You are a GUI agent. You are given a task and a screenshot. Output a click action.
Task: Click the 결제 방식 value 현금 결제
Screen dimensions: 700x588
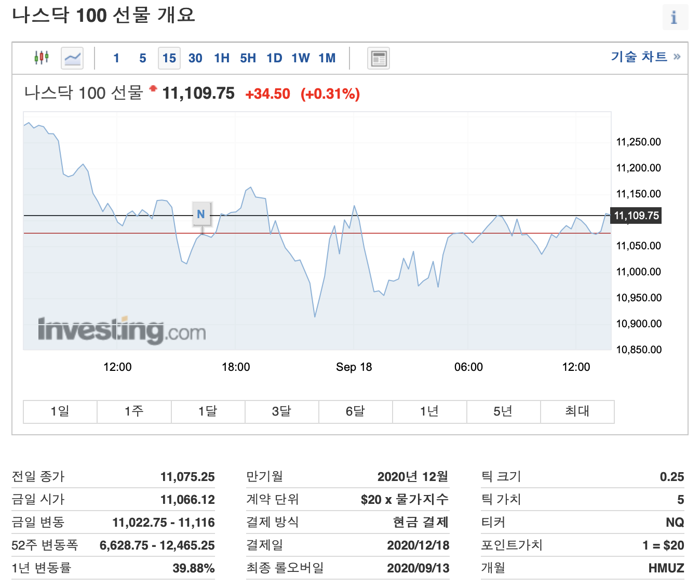pyautogui.click(x=421, y=523)
